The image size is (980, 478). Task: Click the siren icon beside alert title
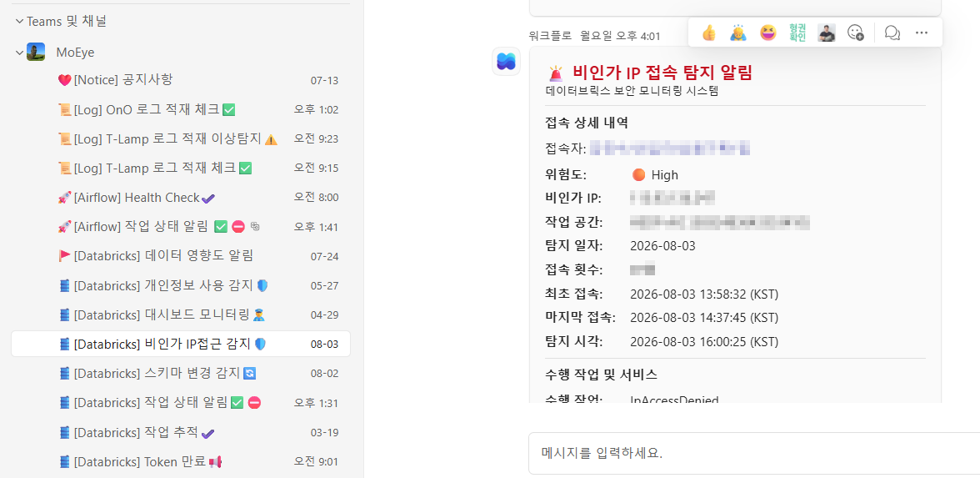(x=556, y=73)
